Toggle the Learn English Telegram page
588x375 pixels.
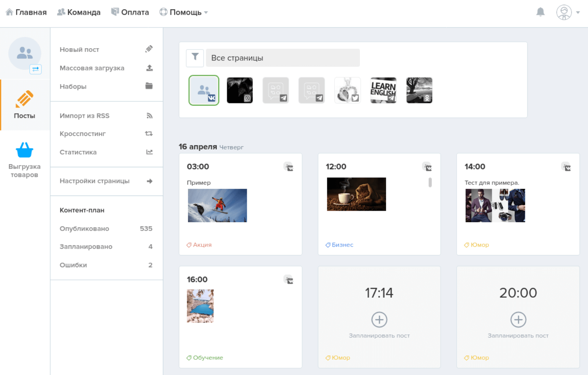383,90
